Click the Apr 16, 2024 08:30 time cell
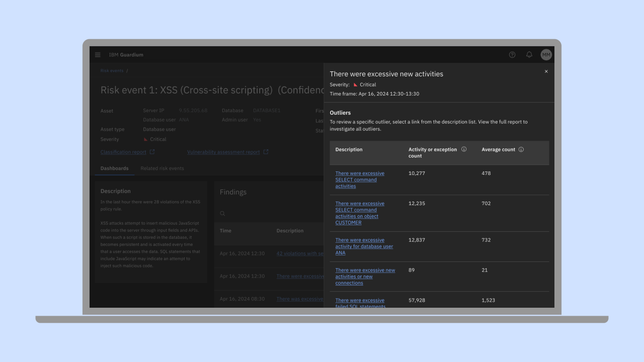The height and width of the screenshot is (362, 644). tap(242, 299)
